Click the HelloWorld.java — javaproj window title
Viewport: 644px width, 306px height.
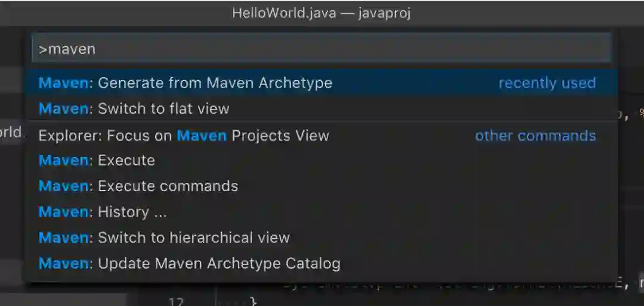[321, 13]
